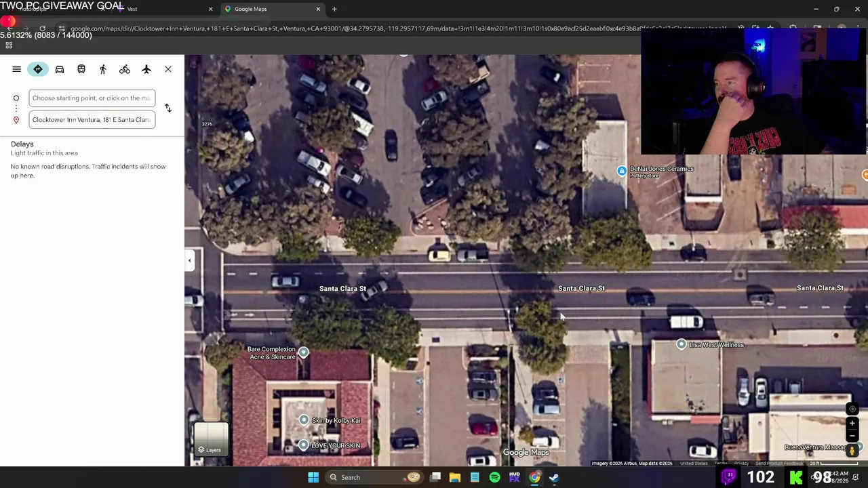Image resolution: width=868 pixels, height=488 pixels.
Task: Click Santa Clara St label near center
Action: click(581, 288)
